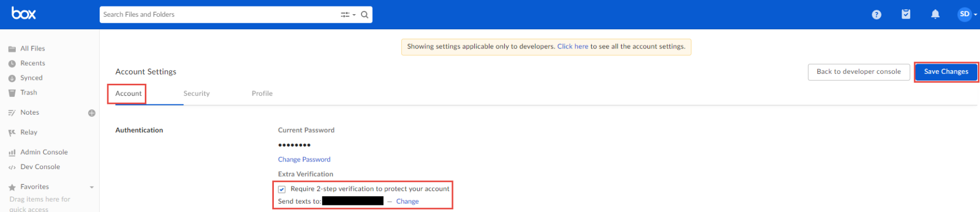Switch to the Profile tab
This screenshot has width=980, height=212.
[262, 93]
